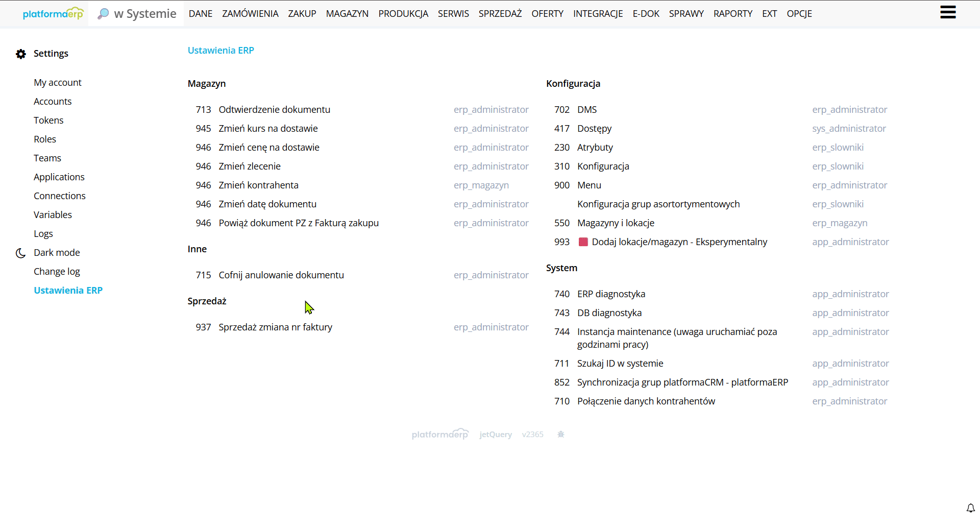Open Odtwierdzenie dokumentu link

pos(274,110)
